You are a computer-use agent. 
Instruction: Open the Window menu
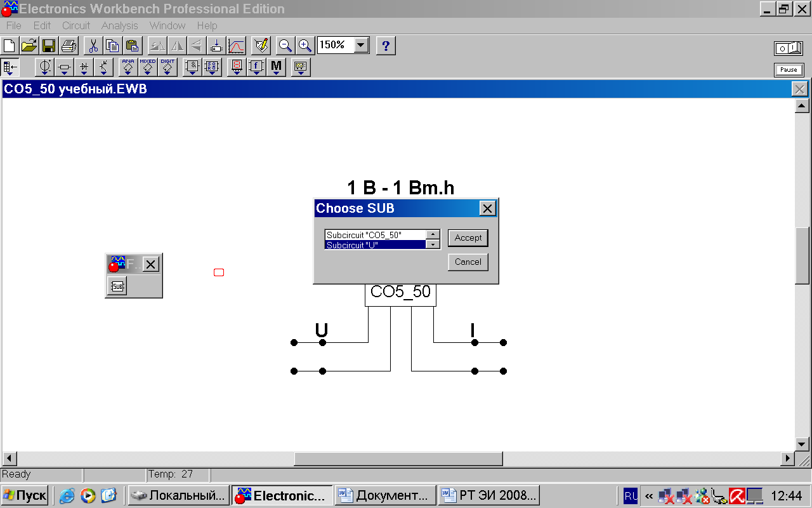(167, 25)
